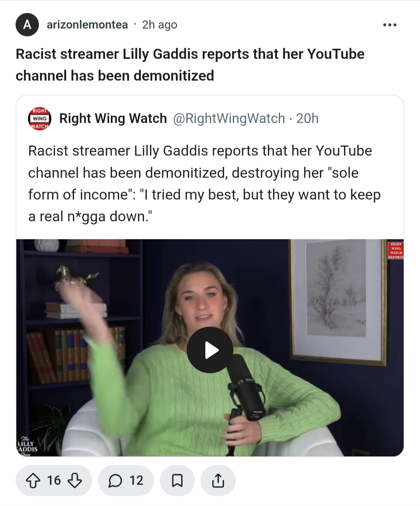Click the Right Wing Watch logo avatar
This screenshot has width=420, height=506.
point(40,119)
